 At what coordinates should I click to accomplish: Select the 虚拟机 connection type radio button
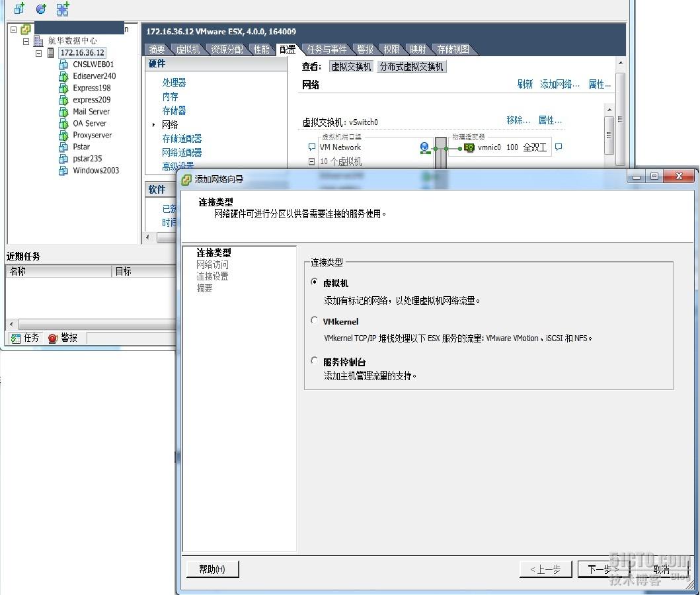(315, 282)
